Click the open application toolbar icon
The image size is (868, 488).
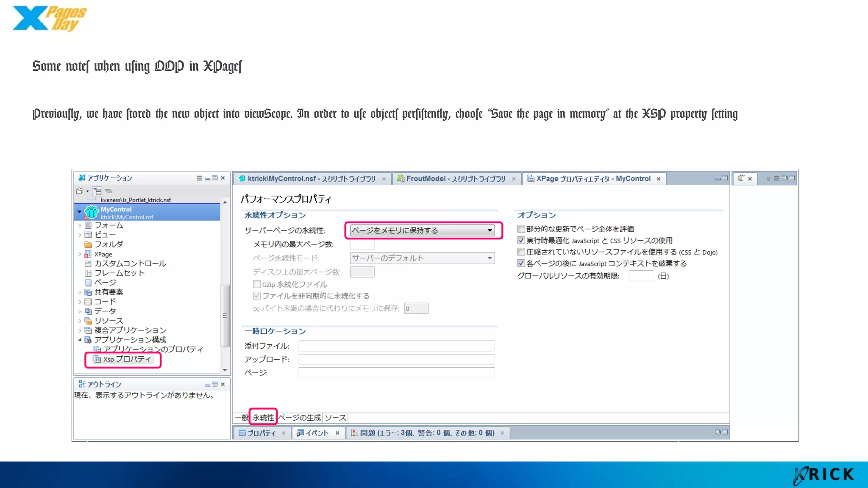pos(80,191)
